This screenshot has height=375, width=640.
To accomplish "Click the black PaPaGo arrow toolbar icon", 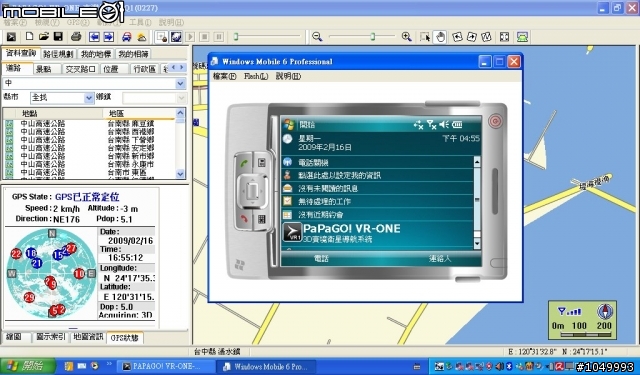I will (11, 37).
